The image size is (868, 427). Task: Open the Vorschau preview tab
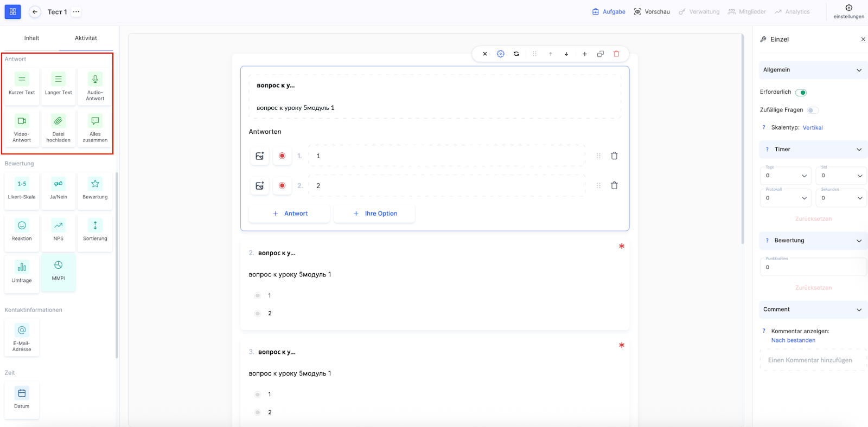[652, 11]
